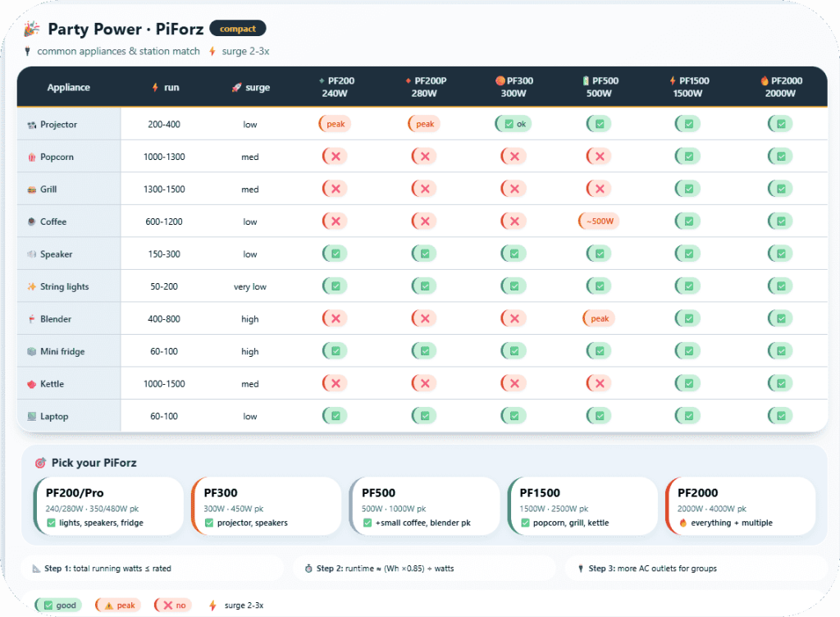Viewport: 840px width, 617px height.
Task: Click the lightning icon in the run header
Action: click(156, 88)
